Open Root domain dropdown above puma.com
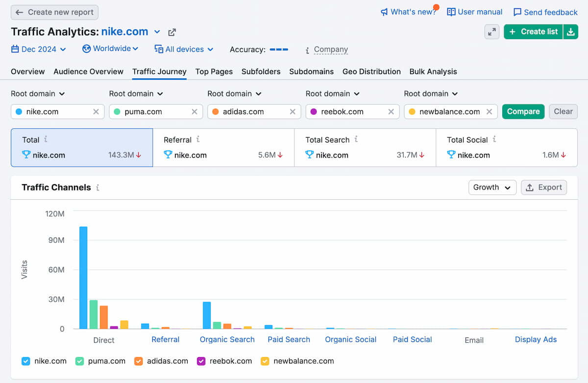Image resolution: width=588 pixels, height=383 pixels. pos(136,94)
